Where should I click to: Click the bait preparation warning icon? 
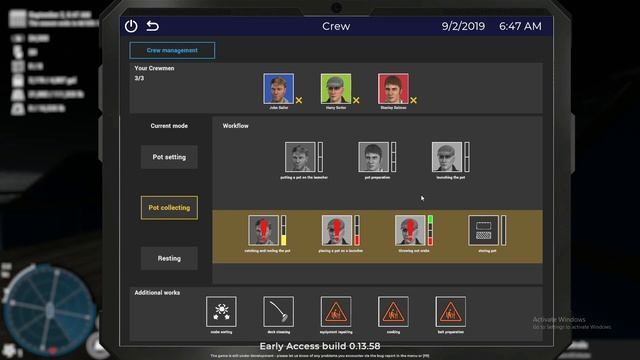pyautogui.click(x=451, y=311)
